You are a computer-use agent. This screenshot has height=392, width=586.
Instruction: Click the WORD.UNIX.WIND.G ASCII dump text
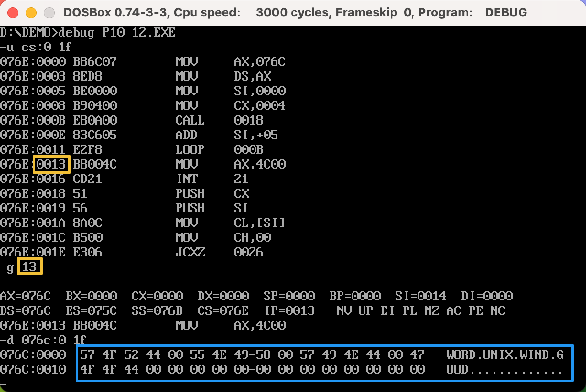(x=505, y=354)
